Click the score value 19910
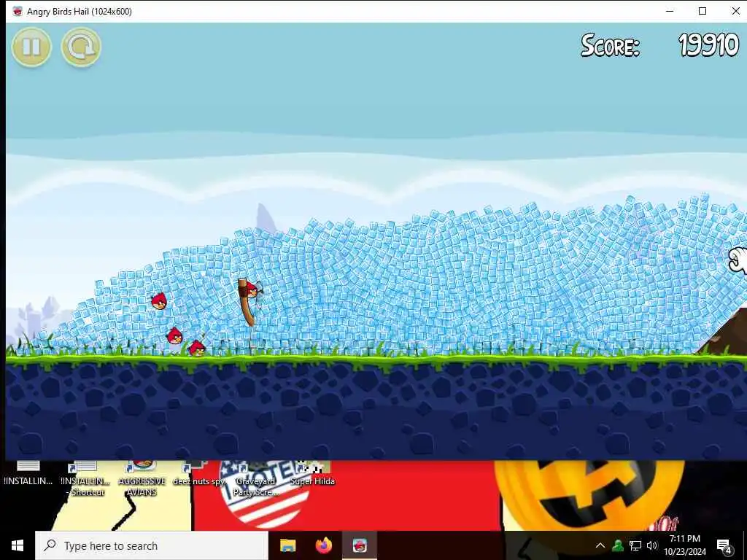This screenshot has height=560, width=747. pyautogui.click(x=708, y=46)
